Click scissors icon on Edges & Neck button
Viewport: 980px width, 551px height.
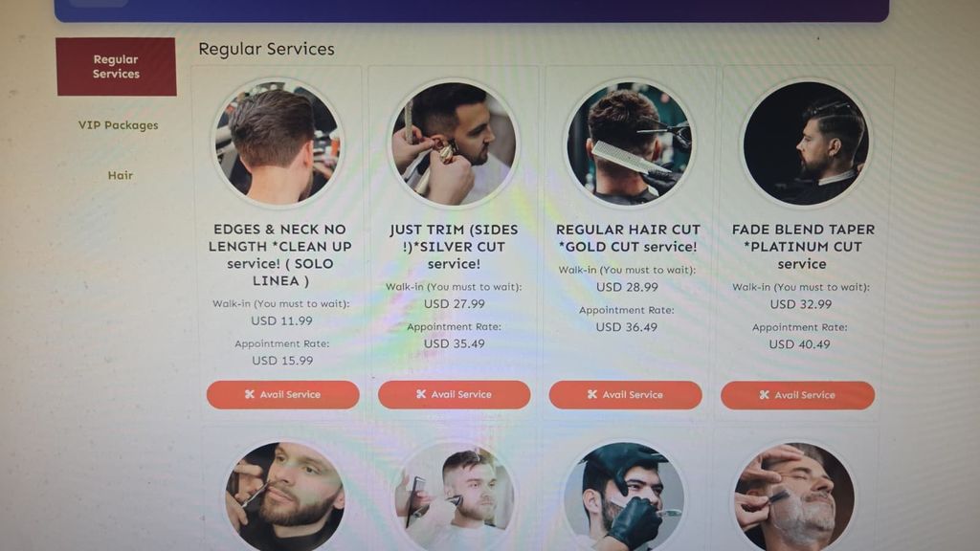point(250,394)
